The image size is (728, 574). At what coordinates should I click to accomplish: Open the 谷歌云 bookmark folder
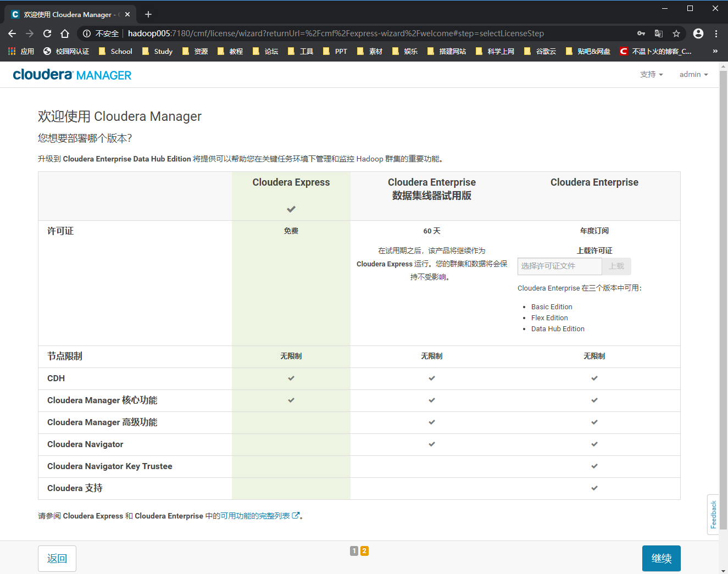click(x=540, y=51)
